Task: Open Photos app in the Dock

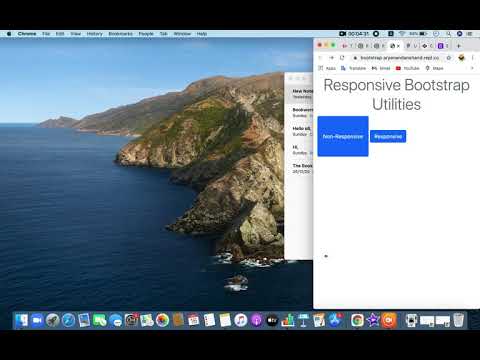Action: [162, 320]
